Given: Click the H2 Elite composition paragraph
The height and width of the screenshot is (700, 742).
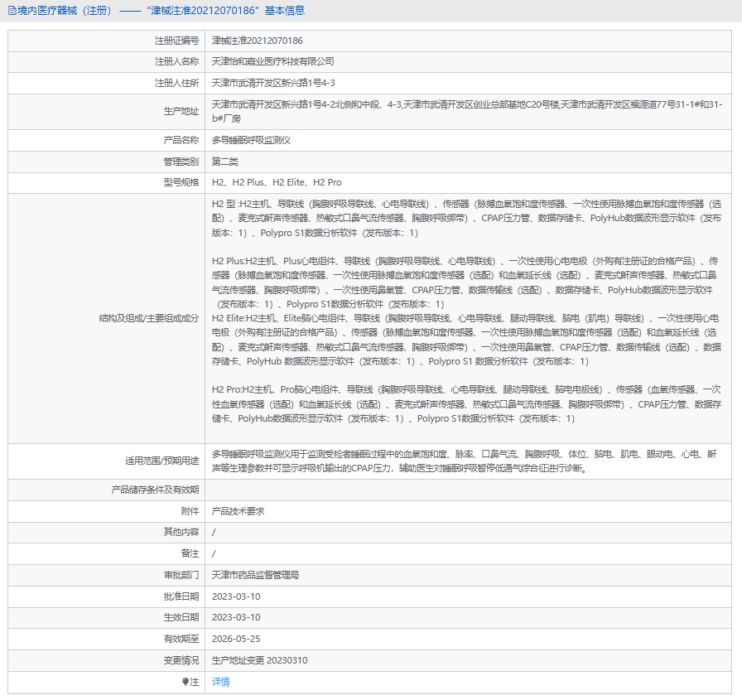Looking at the screenshot, I should click(466, 340).
